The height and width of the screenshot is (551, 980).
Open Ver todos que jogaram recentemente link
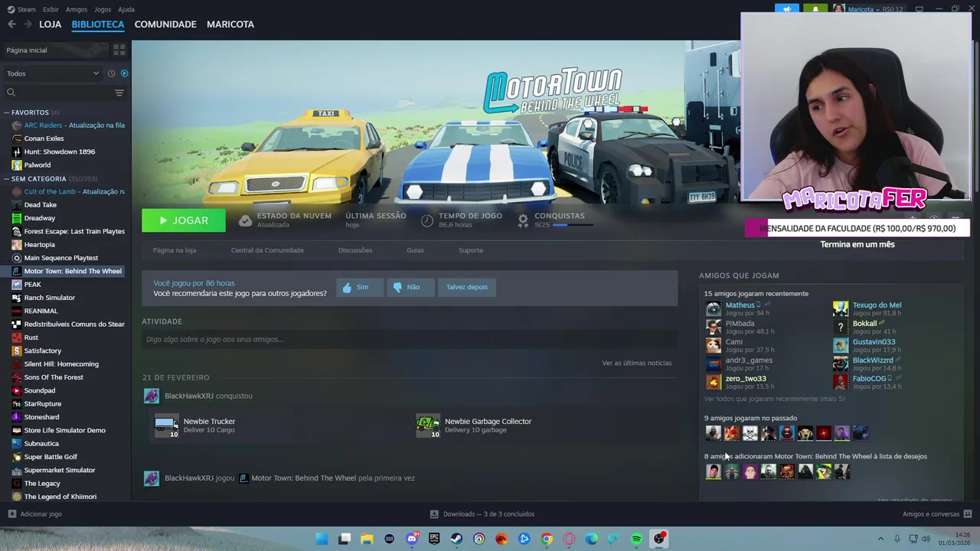[775, 399]
